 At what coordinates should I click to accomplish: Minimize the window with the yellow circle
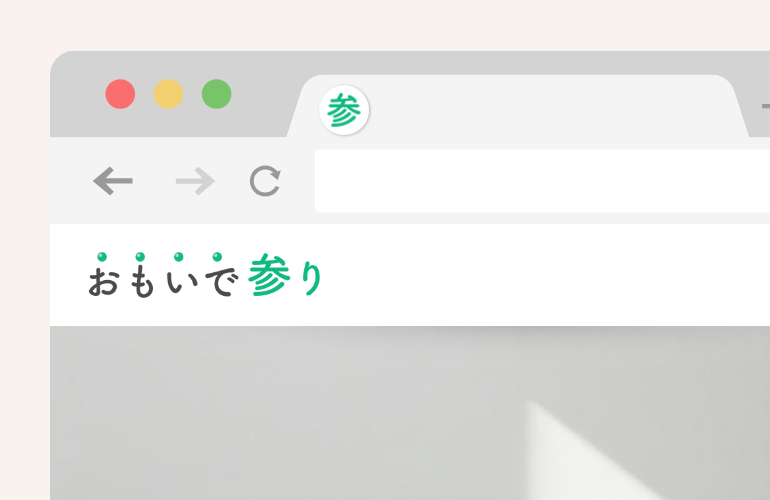pos(168,94)
